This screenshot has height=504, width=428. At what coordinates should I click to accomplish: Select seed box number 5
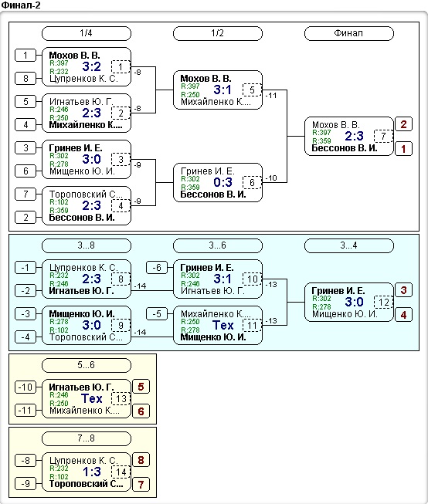click(x=25, y=102)
